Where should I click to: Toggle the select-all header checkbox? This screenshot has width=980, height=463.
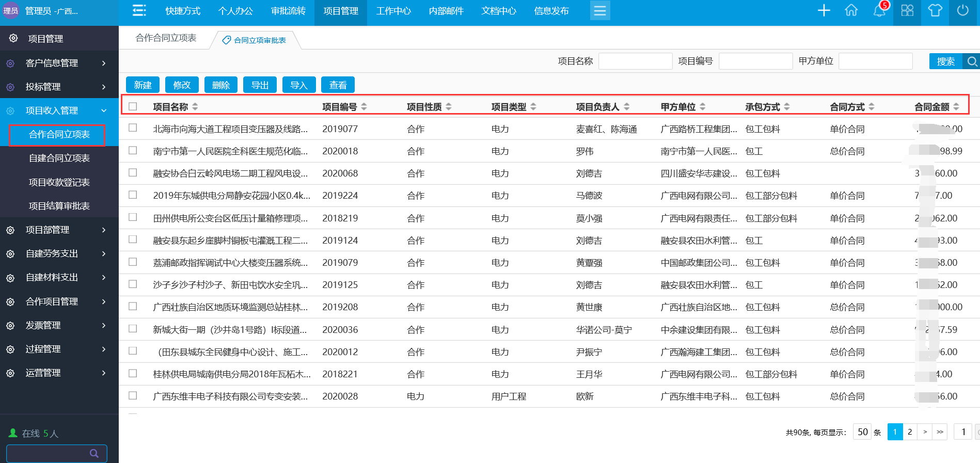133,106
